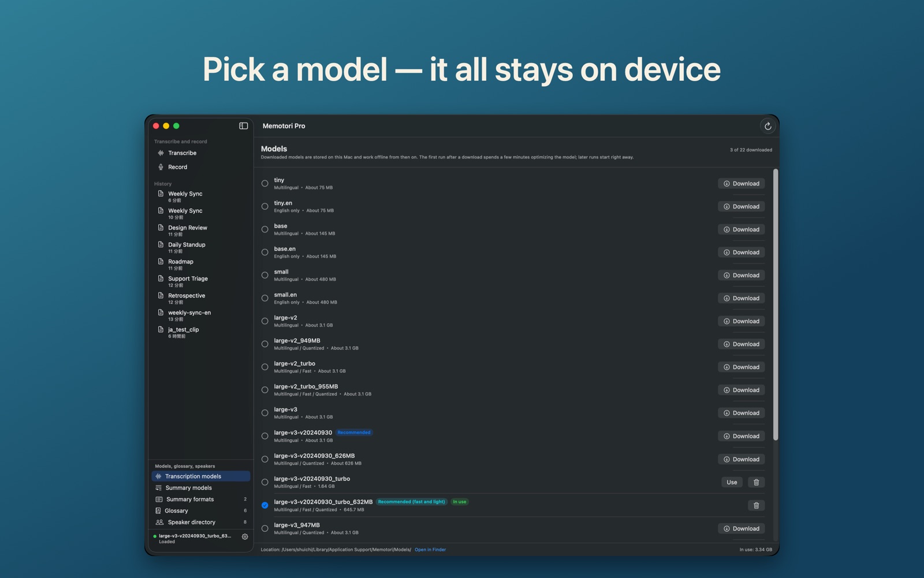The width and height of the screenshot is (924, 578).
Task: Click the 'In use' badge
Action: pos(460,502)
